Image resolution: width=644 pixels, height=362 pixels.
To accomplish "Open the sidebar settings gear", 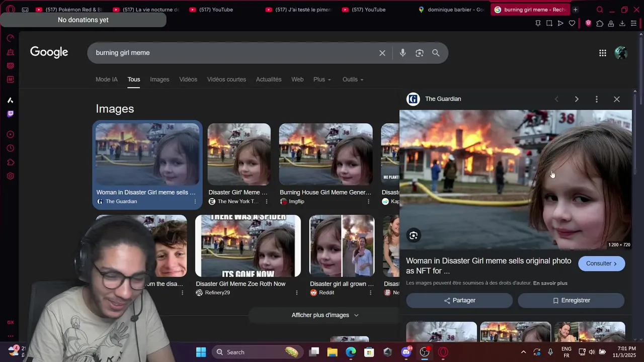I will pyautogui.click(x=10, y=176).
